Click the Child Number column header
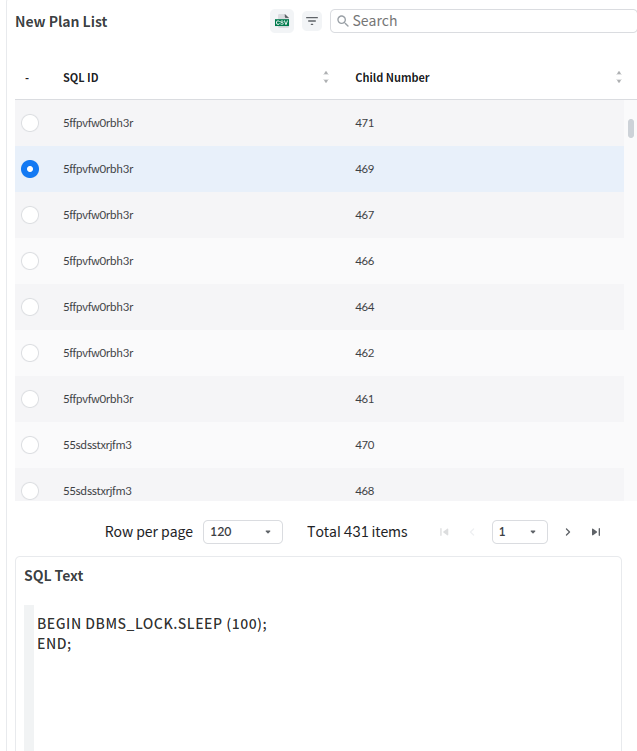This screenshot has width=637, height=751. click(392, 78)
